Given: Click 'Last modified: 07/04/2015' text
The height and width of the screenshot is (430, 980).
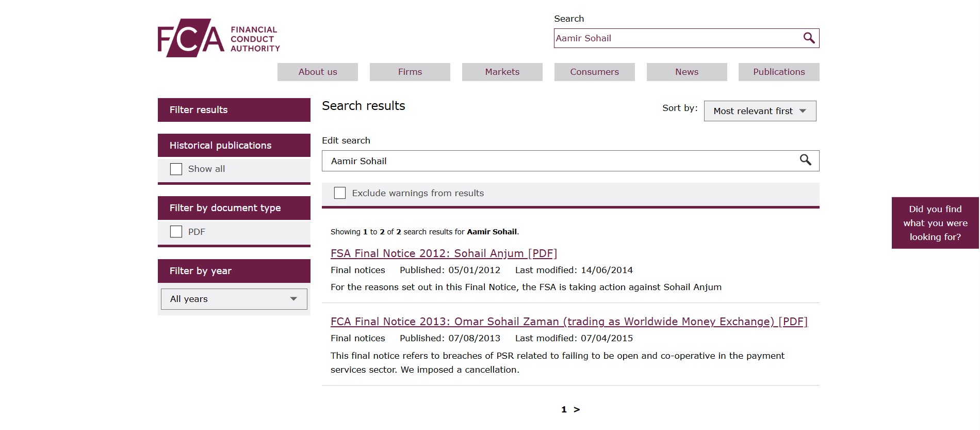Looking at the screenshot, I should point(574,338).
